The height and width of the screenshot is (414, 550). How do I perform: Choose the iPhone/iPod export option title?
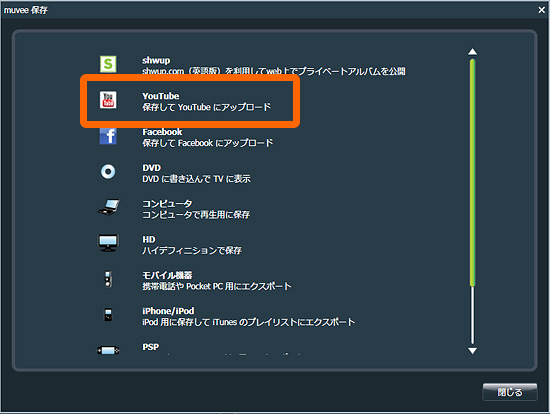[x=168, y=311]
